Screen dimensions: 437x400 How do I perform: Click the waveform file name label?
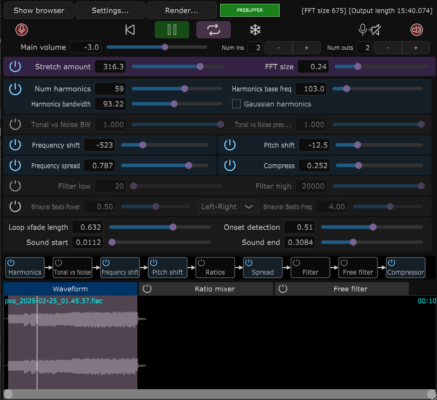tap(54, 301)
